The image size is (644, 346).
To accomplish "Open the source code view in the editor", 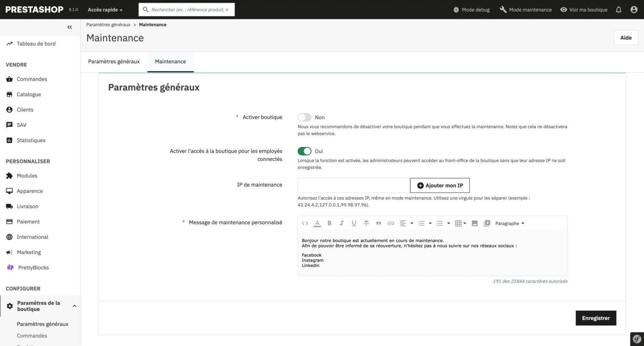I will coord(305,223).
